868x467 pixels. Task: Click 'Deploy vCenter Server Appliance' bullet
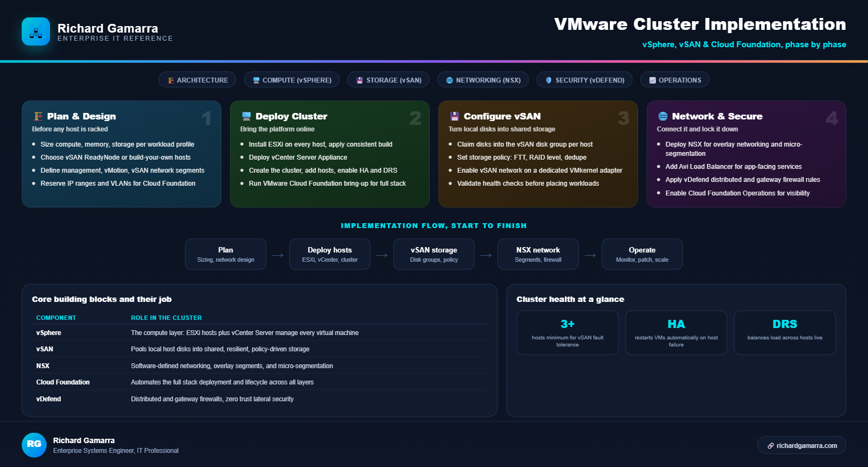pos(298,157)
